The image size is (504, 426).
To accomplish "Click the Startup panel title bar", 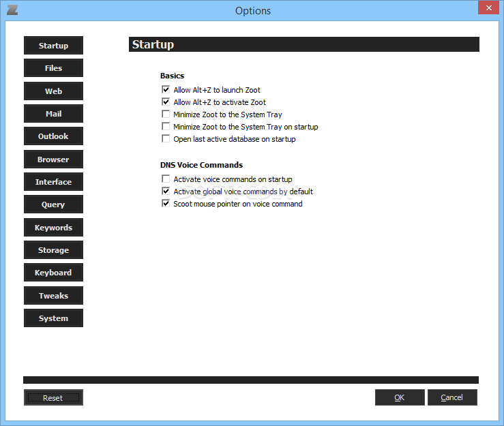I will click(304, 44).
